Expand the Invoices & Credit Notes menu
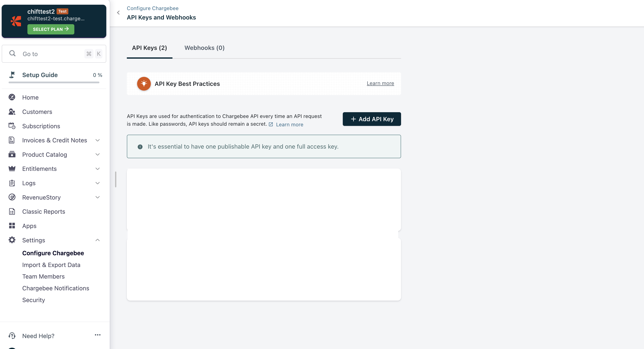Image resolution: width=644 pixels, height=349 pixels. click(x=97, y=140)
